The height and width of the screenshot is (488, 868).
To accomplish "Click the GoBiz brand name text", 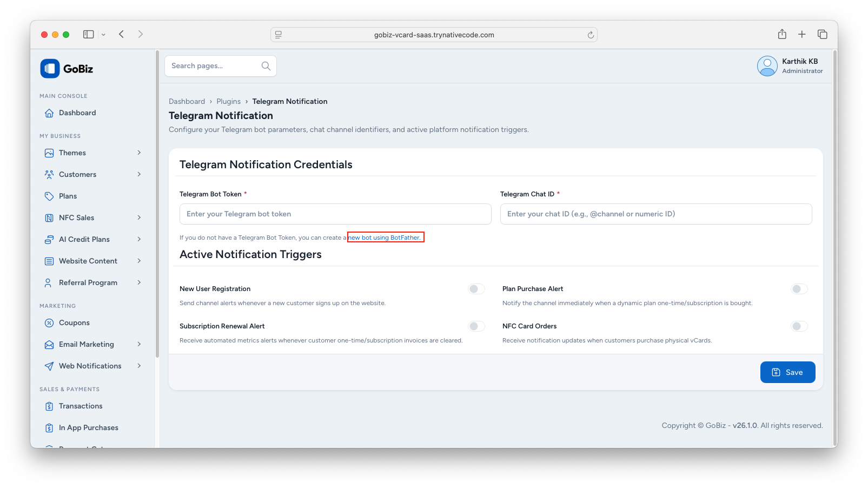I will point(78,69).
